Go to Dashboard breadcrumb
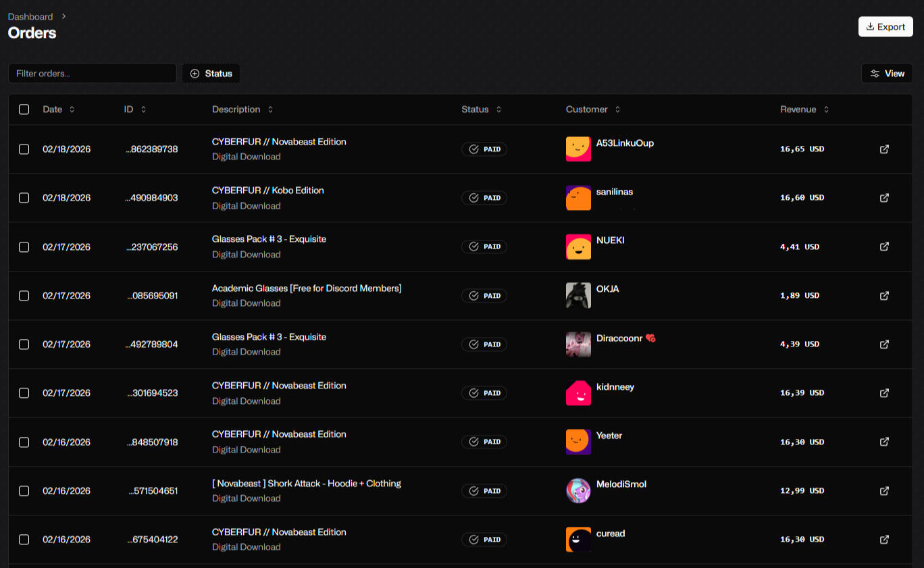Viewport: 924px width, 568px height. click(x=30, y=16)
